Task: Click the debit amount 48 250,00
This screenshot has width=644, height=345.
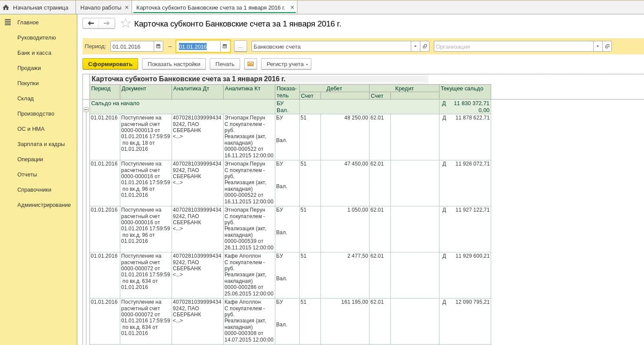Action: tap(356, 118)
